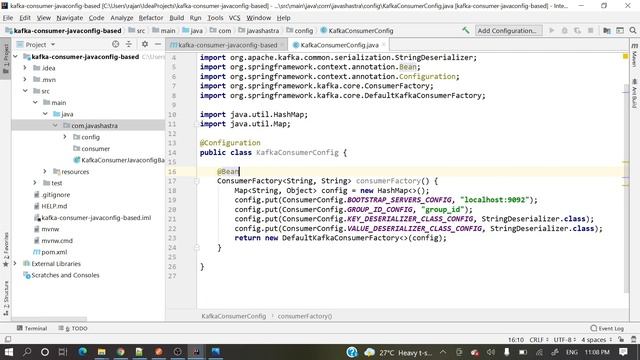Open the TODO tool window
This screenshot has height=360, width=640.
coord(73,328)
